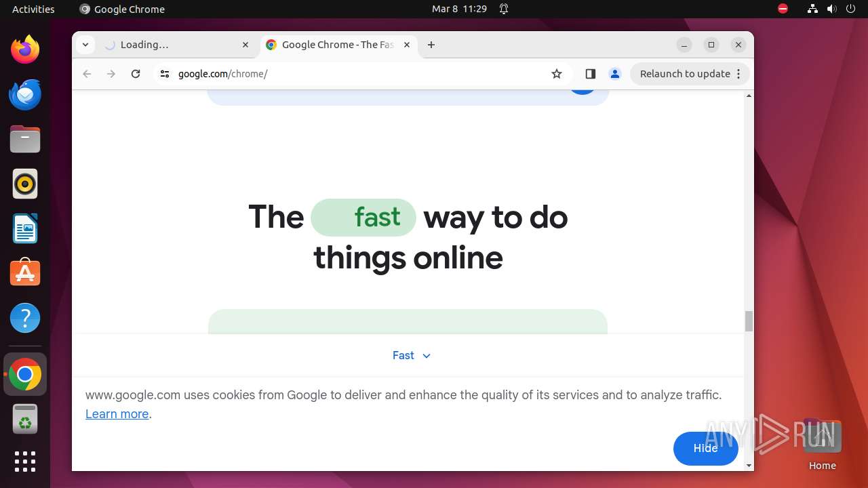Switch to Google Chrome - The Fast tab
Screen dimensions: 868x488
(338, 45)
